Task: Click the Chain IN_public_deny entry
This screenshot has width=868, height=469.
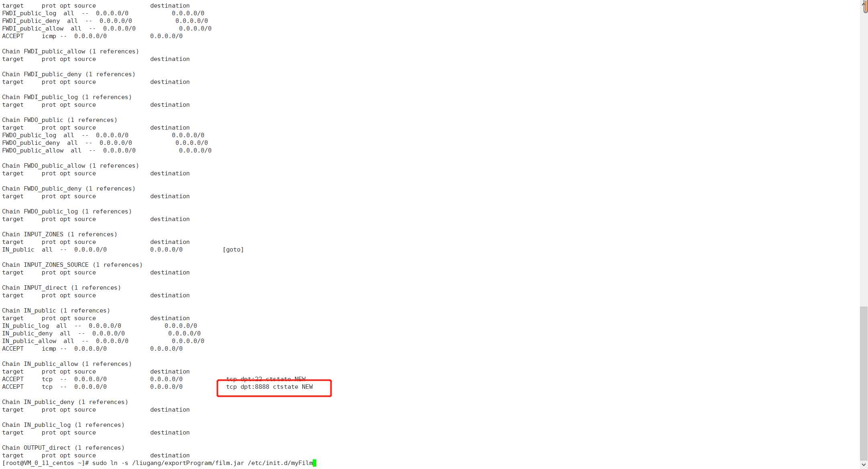Action: tap(65, 402)
